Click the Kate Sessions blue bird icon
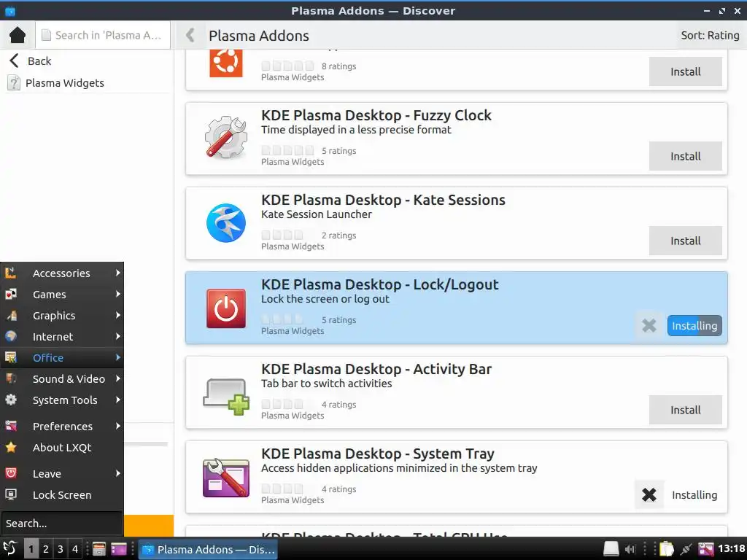This screenshot has height=560, width=747. [226, 222]
